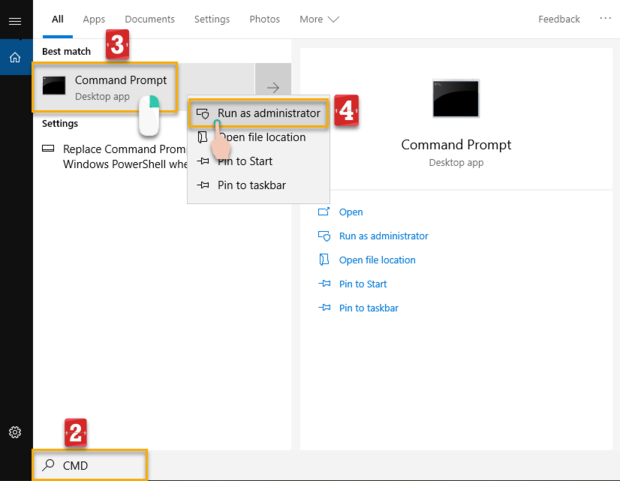Switch to the Photos tab
The height and width of the screenshot is (481, 620).
click(x=265, y=19)
